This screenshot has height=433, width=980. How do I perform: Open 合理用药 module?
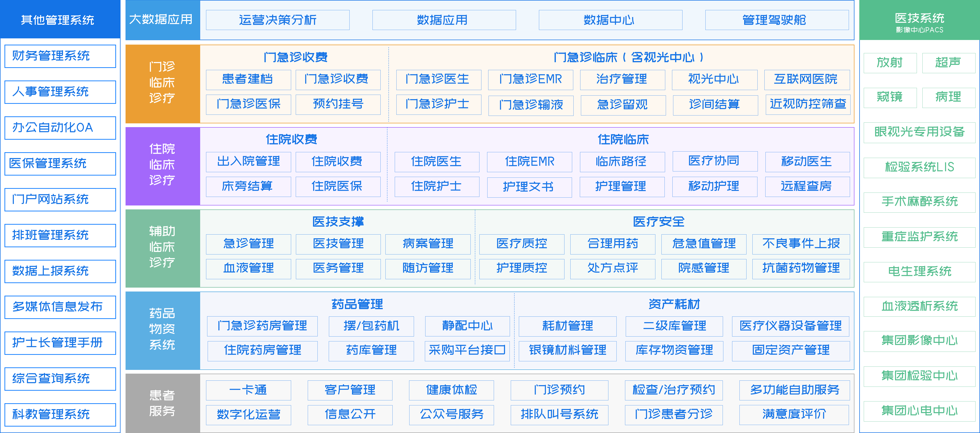coord(612,244)
